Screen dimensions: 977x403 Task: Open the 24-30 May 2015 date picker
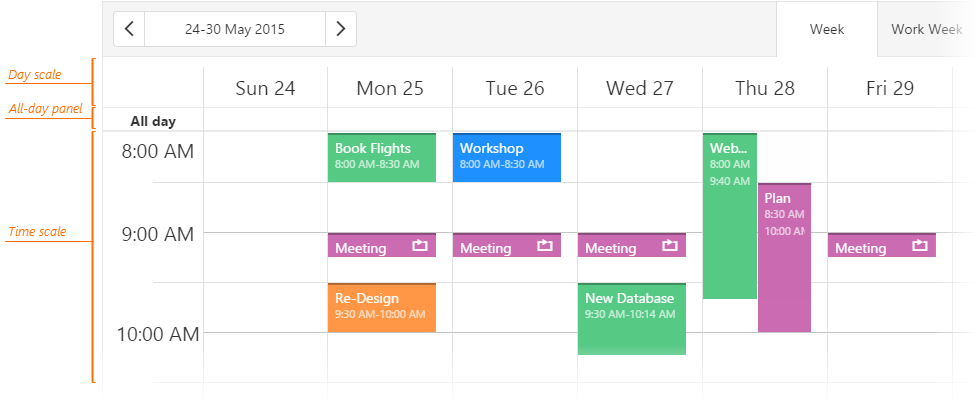click(x=235, y=29)
